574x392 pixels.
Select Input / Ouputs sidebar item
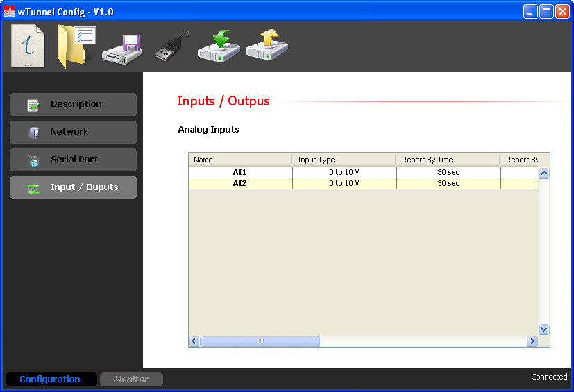click(73, 187)
